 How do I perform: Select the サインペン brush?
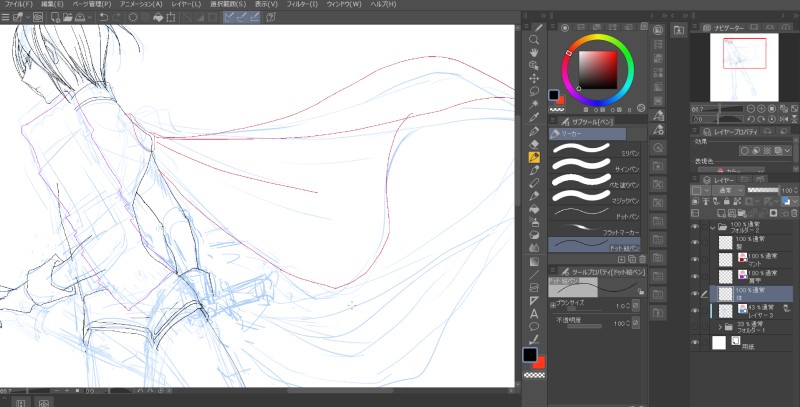(x=594, y=165)
